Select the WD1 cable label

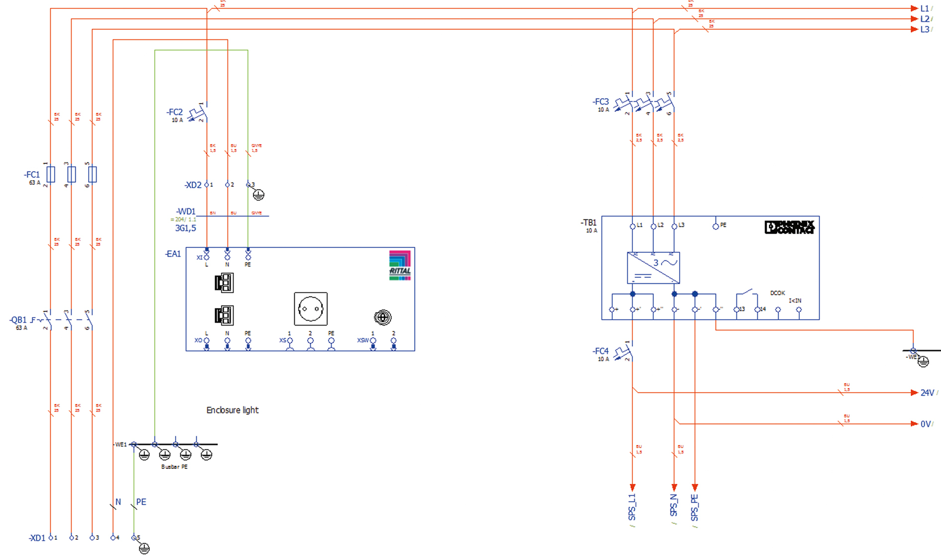pyautogui.click(x=186, y=212)
